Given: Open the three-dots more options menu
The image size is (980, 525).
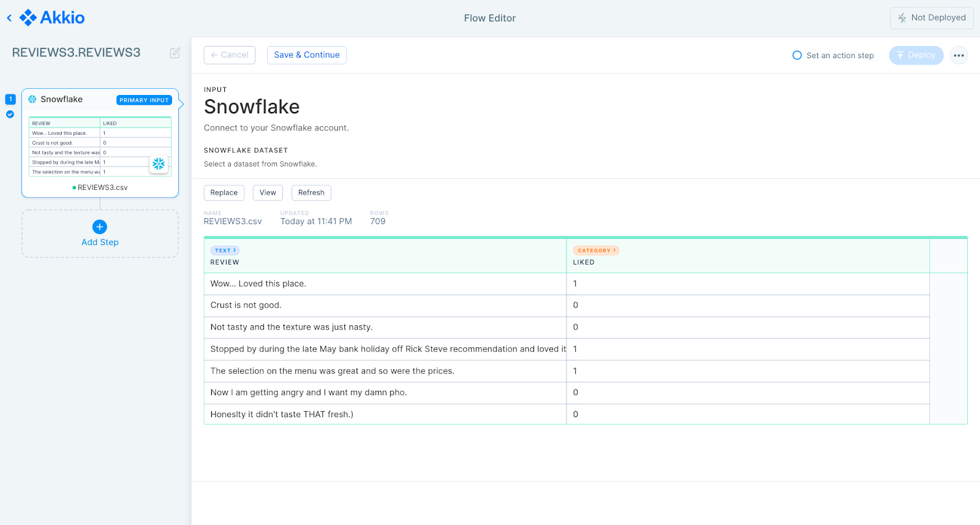Looking at the screenshot, I should tap(959, 55).
